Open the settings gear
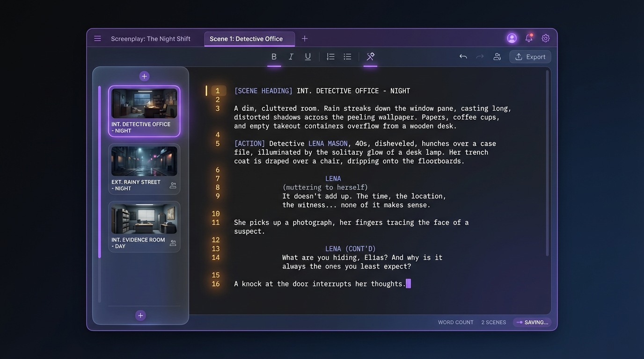 [545, 38]
